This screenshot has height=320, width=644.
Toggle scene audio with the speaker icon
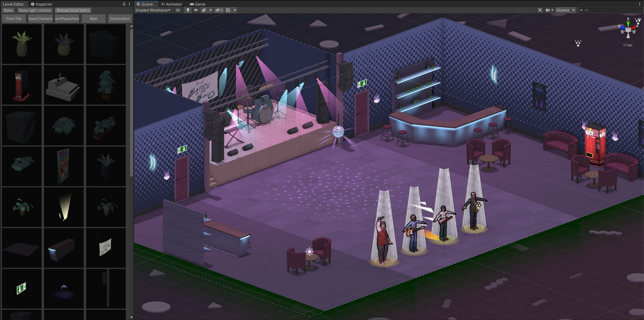(196, 10)
